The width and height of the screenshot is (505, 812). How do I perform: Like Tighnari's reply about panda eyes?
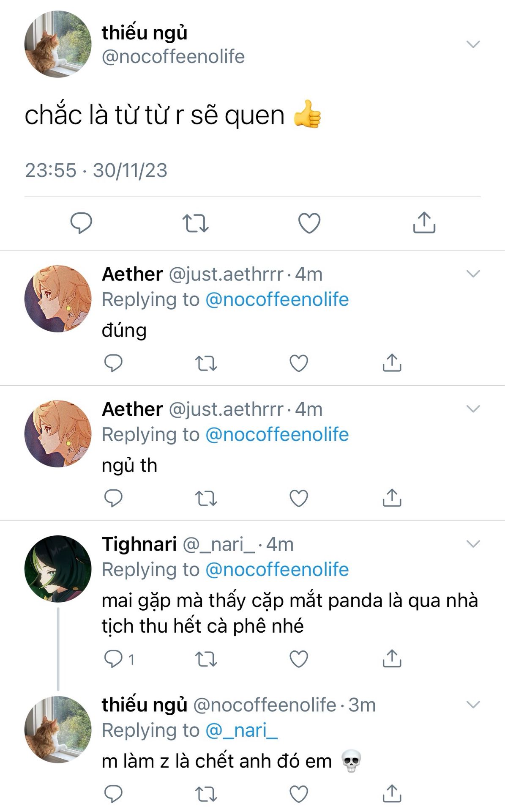click(299, 659)
